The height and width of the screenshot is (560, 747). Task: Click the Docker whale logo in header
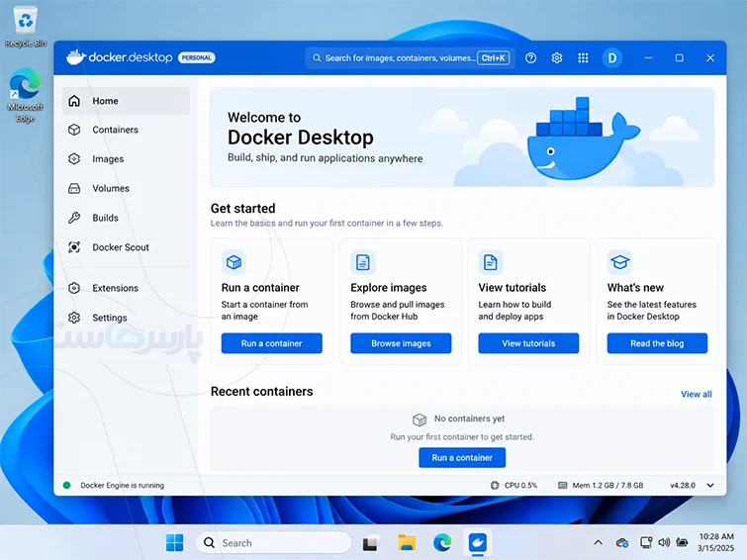(76, 57)
